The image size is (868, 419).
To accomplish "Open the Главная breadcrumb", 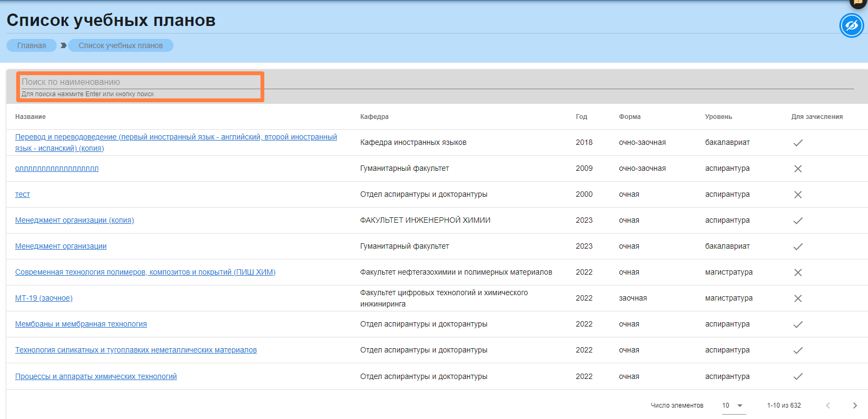I will (x=31, y=45).
